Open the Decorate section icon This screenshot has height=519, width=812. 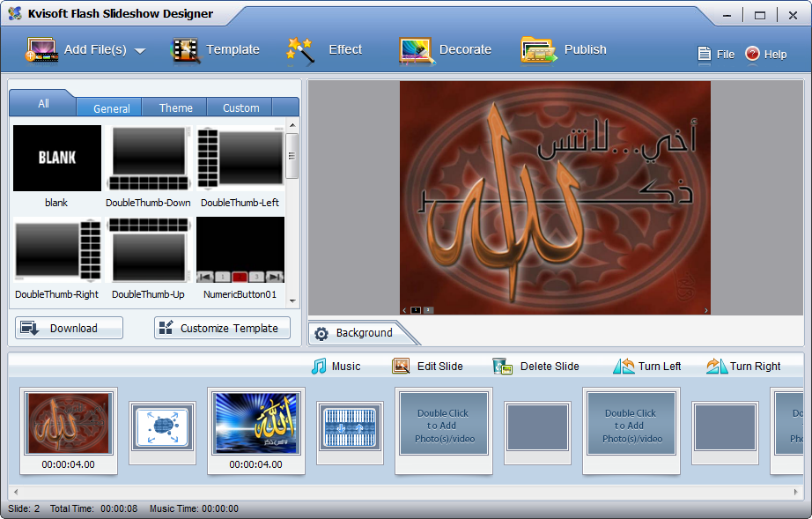[416, 50]
